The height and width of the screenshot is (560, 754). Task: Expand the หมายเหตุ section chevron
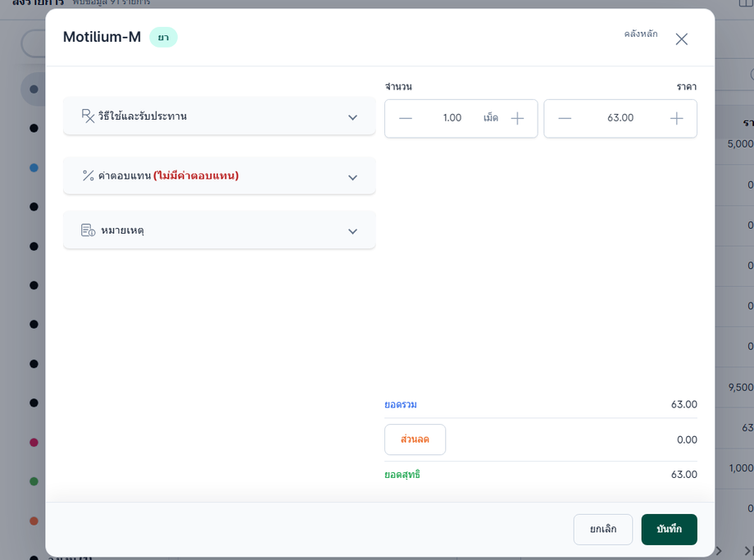pos(352,231)
